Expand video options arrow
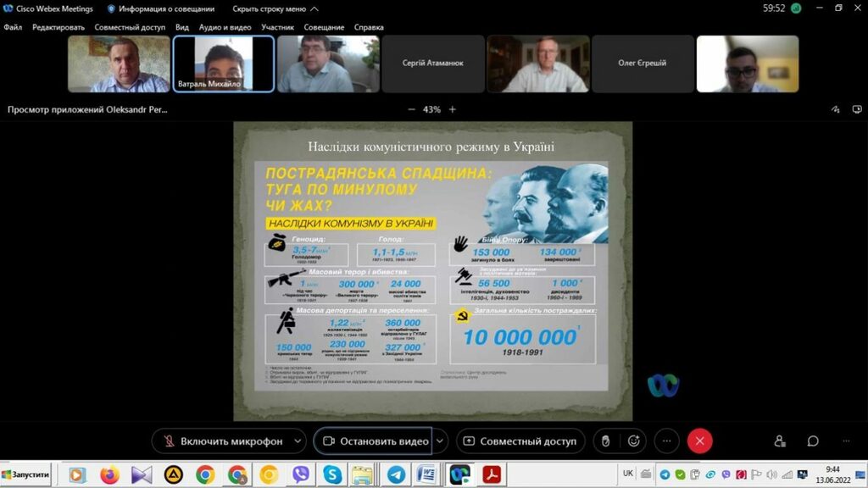868x488 pixels. point(440,441)
